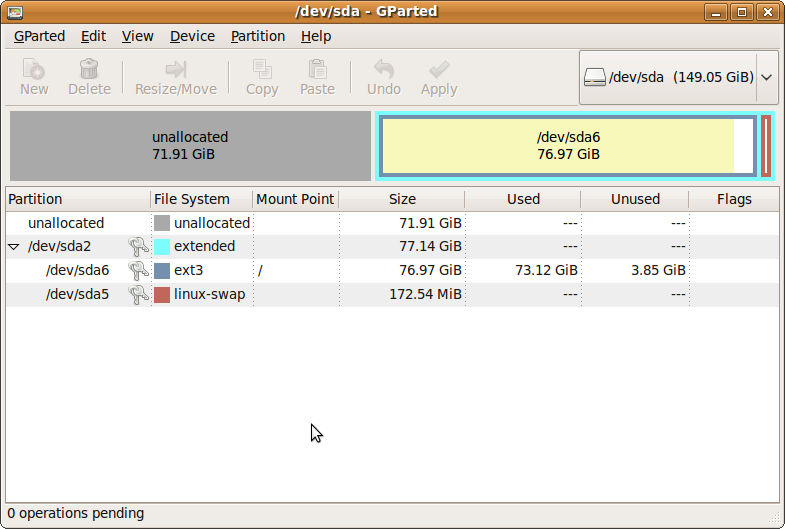
Task: Click the Delete trash can icon
Action: pyautogui.click(x=89, y=69)
